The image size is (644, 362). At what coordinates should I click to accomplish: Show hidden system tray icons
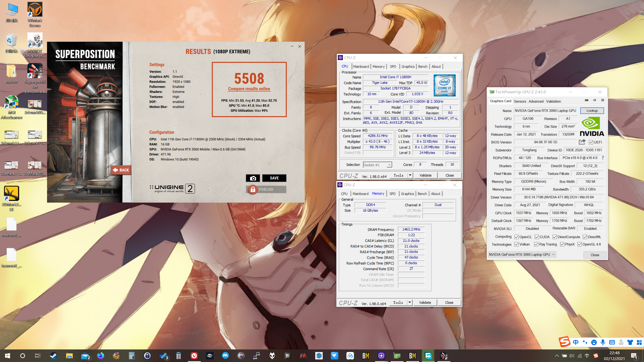(557, 356)
